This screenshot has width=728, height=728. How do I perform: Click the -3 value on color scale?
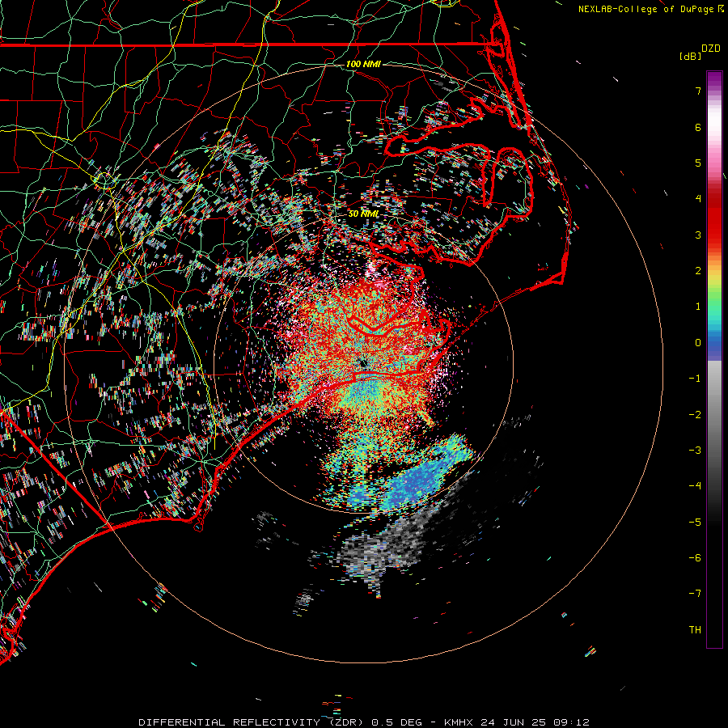[x=695, y=450]
